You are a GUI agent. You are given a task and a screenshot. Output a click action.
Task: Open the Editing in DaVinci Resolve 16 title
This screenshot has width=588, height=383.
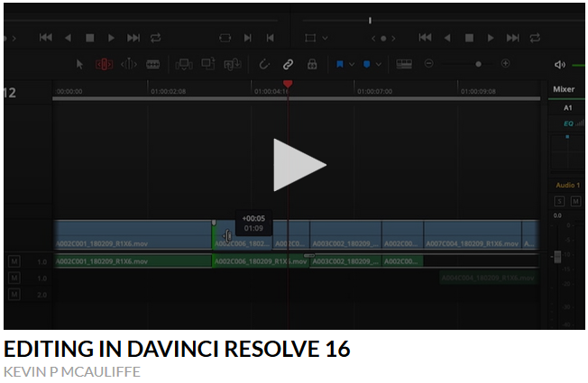177,349
